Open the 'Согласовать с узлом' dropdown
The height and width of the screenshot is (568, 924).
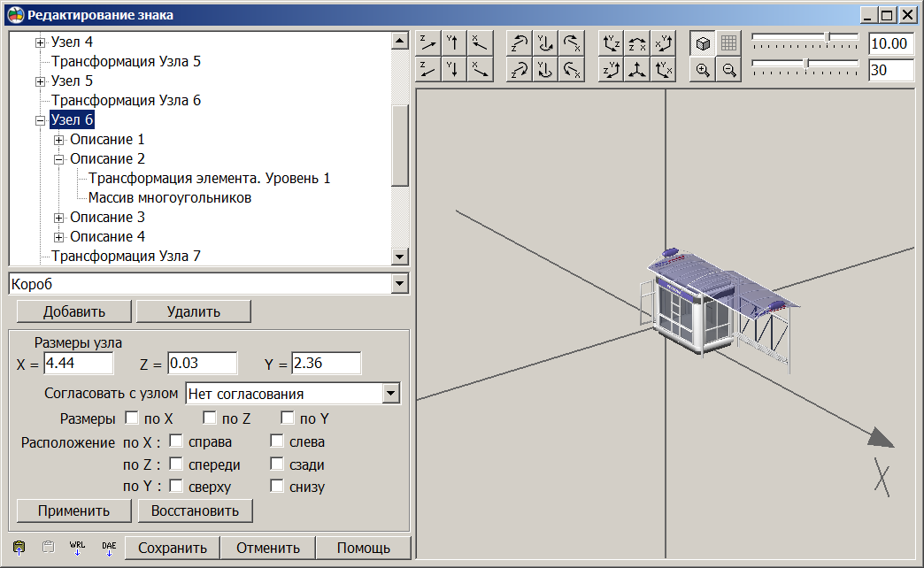coord(390,393)
